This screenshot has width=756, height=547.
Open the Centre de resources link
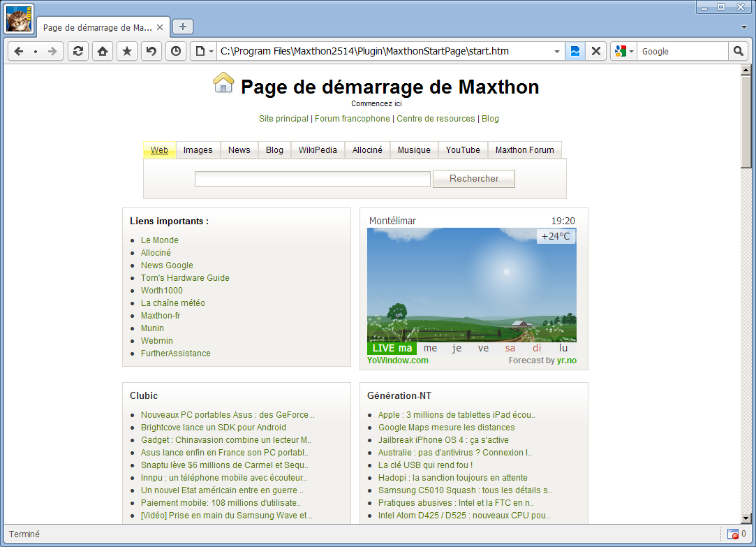436,119
